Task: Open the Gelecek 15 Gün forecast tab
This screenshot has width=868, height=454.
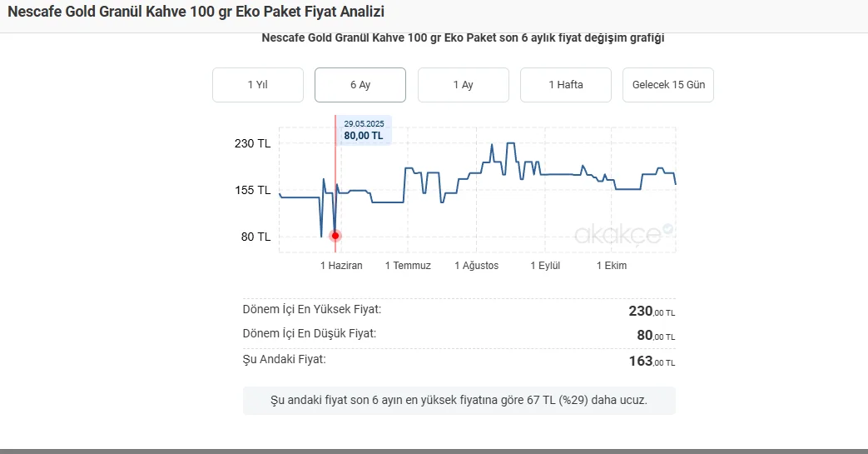Action: (x=668, y=85)
